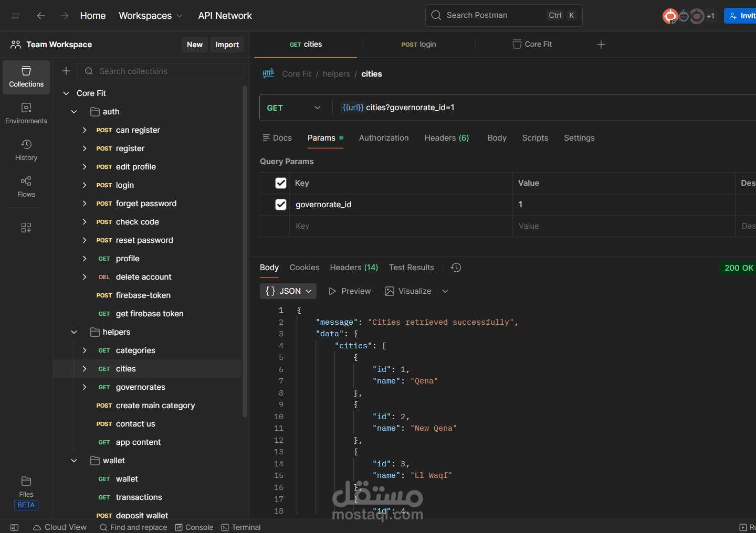Go back with the left arrow

click(41, 16)
